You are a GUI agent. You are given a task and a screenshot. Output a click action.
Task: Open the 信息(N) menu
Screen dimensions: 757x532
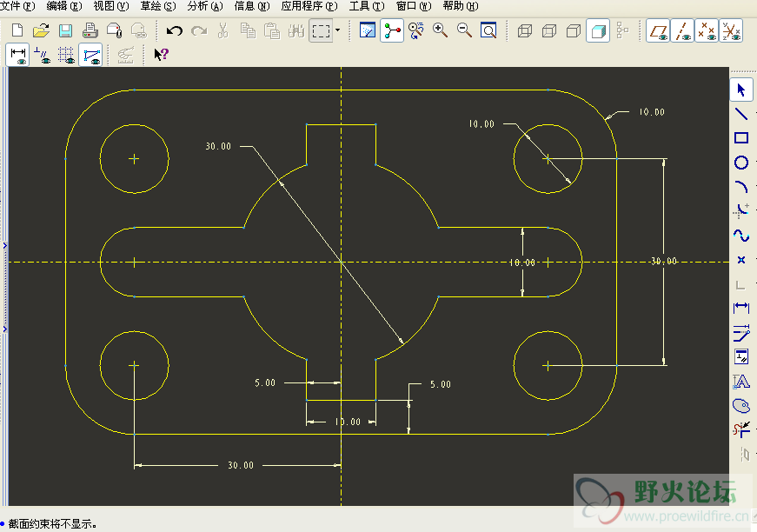coord(252,6)
